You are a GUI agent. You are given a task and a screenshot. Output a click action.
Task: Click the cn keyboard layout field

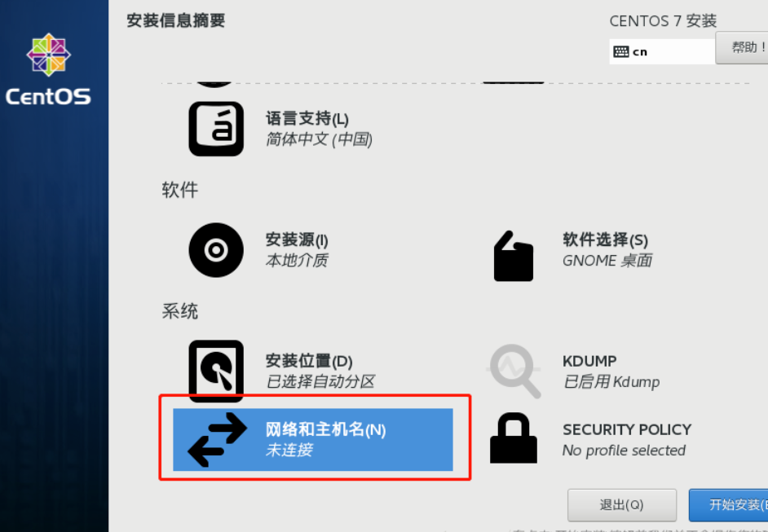pyautogui.click(x=662, y=51)
